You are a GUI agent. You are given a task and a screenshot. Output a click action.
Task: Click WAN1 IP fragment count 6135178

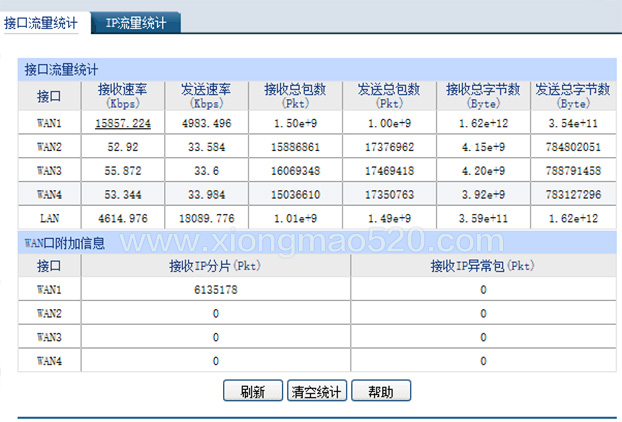[x=215, y=290]
